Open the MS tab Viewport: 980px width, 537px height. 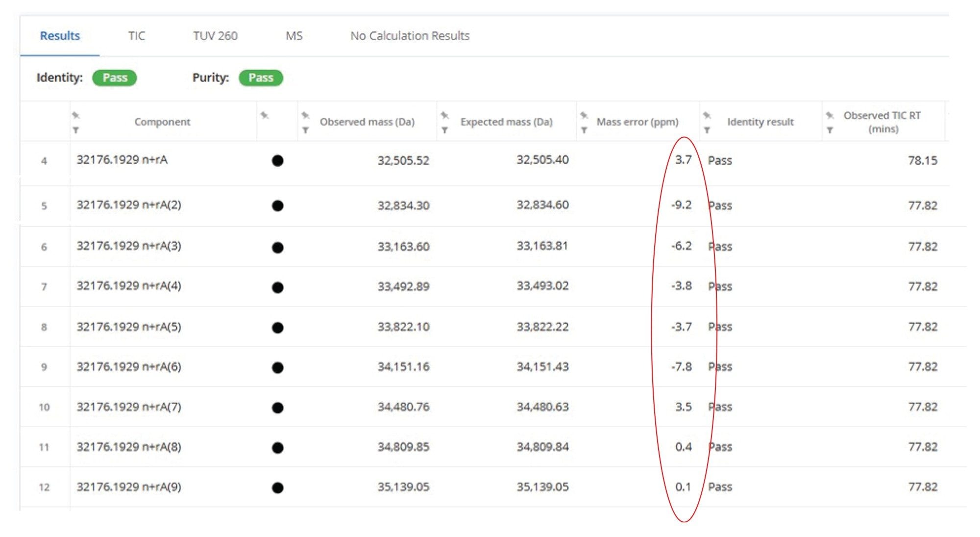pyautogui.click(x=294, y=36)
